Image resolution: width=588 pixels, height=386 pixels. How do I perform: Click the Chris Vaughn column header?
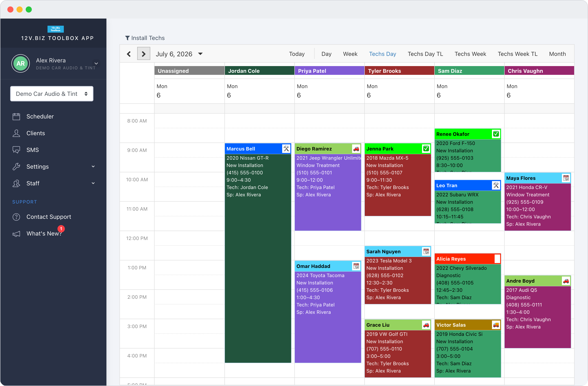pyautogui.click(x=539, y=71)
